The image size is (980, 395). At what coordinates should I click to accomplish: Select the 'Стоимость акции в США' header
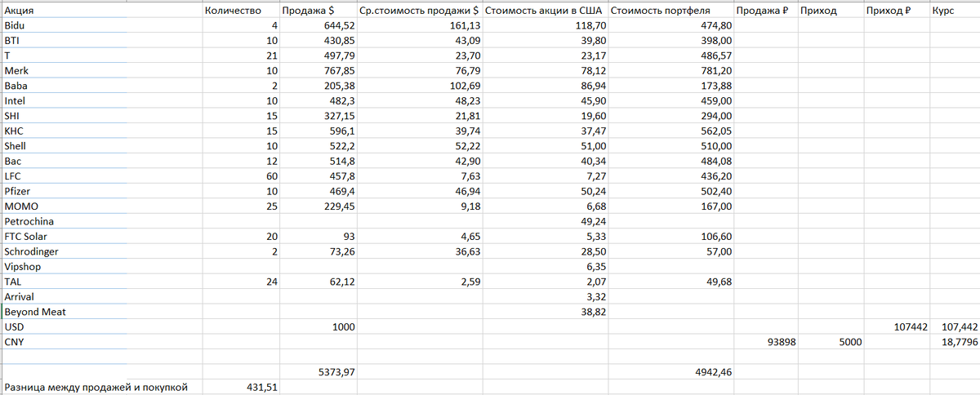tap(544, 11)
